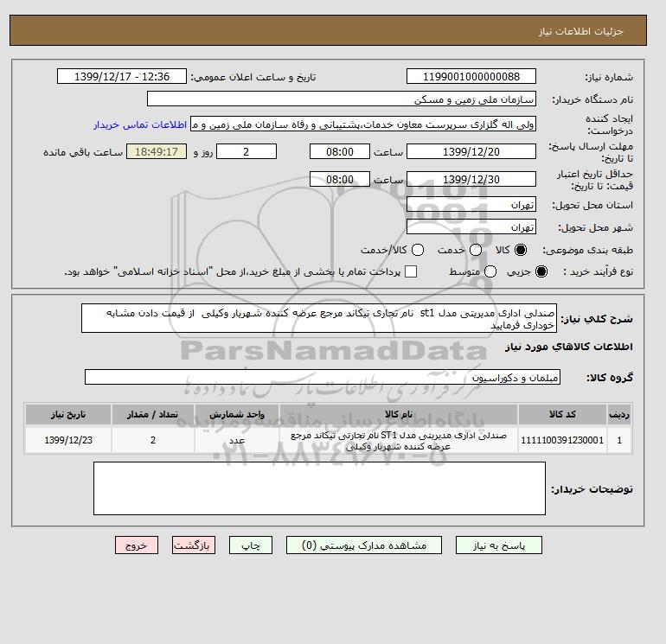Select the متوسط purchase type radio
The height and width of the screenshot is (644, 666).
click(x=490, y=271)
